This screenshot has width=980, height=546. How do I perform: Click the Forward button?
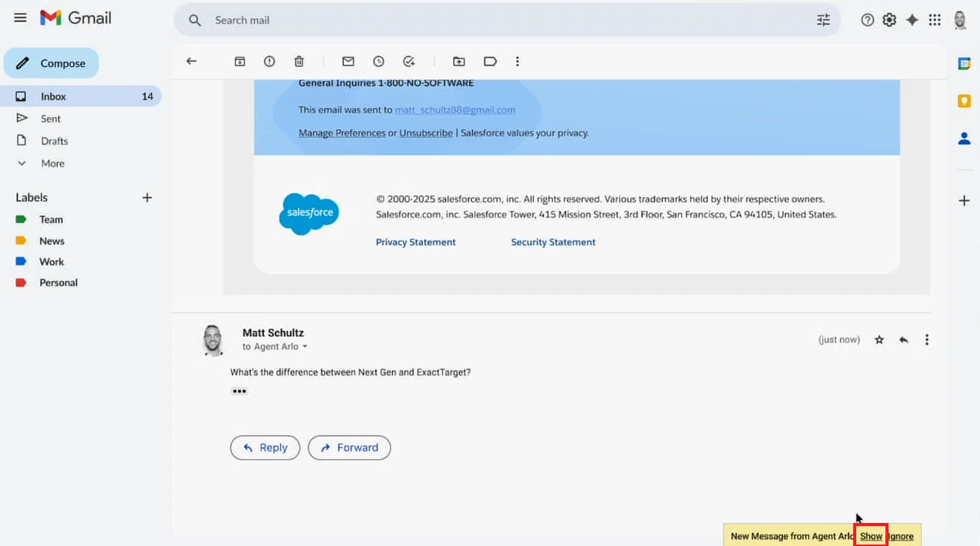click(x=350, y=447)
